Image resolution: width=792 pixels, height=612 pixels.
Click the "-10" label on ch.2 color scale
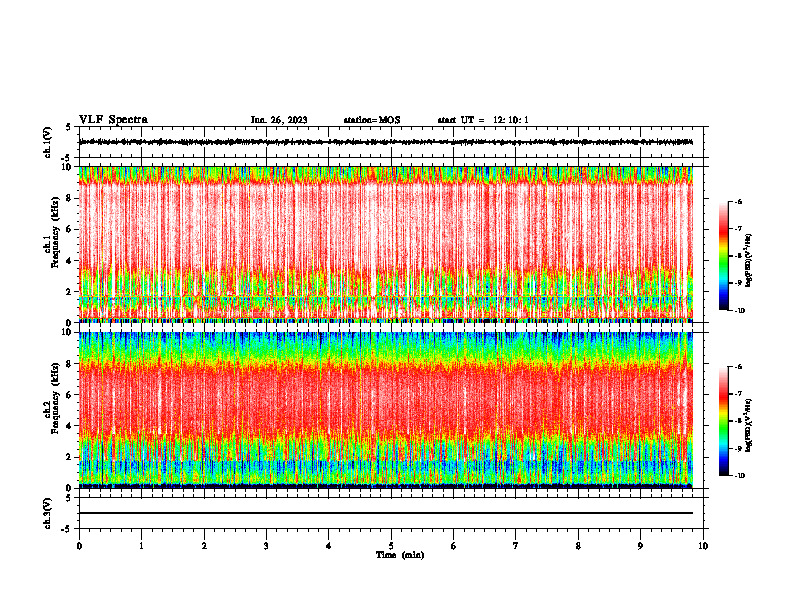739,476
